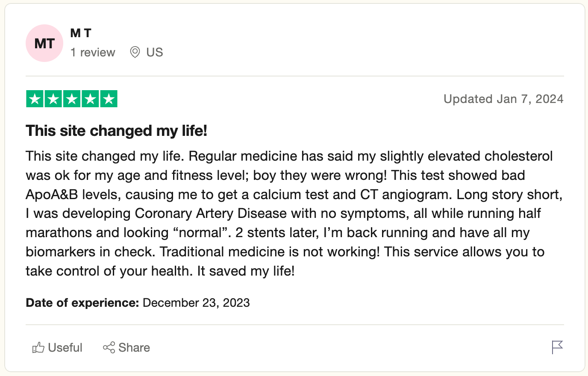The height and width of the screenshot is (376, 588).
Task: Click the "December 23, 2023" experience date
Action: pos(196,303)
